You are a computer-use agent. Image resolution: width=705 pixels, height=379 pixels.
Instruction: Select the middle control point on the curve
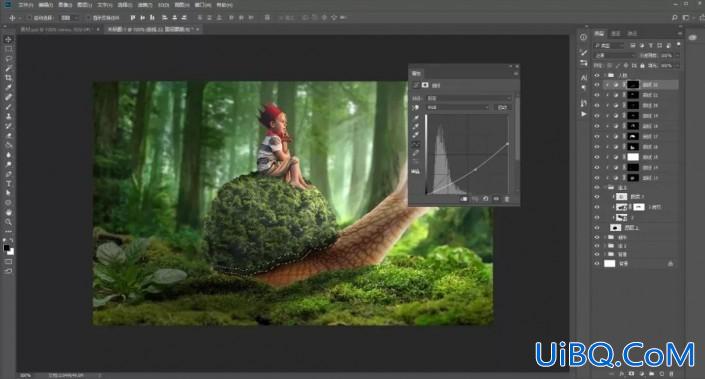coord(476,170)
